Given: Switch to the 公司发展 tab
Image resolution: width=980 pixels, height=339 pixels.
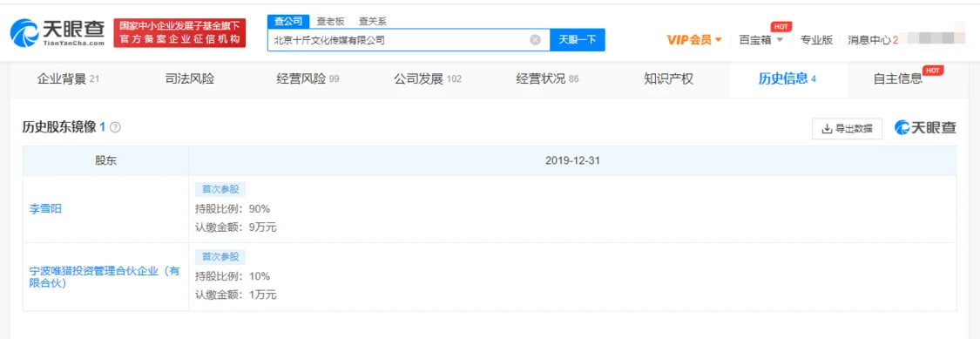Looking at the screenshot, I should pos(428,79).
